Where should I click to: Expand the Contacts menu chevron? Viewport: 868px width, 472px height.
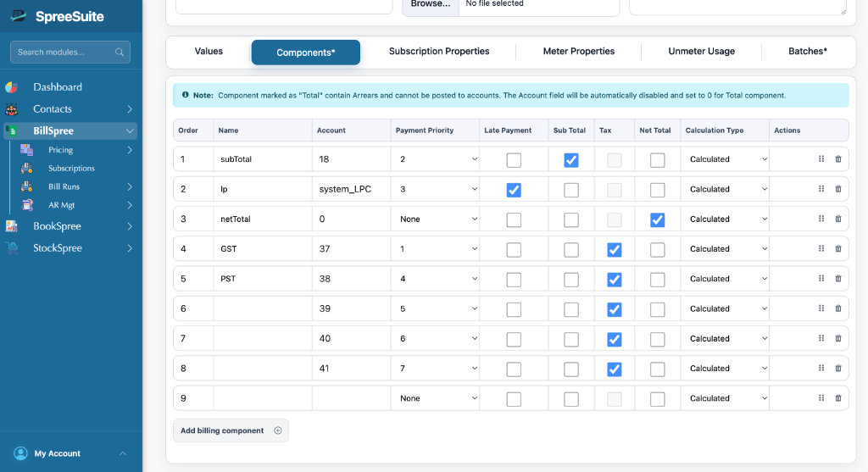130,109
